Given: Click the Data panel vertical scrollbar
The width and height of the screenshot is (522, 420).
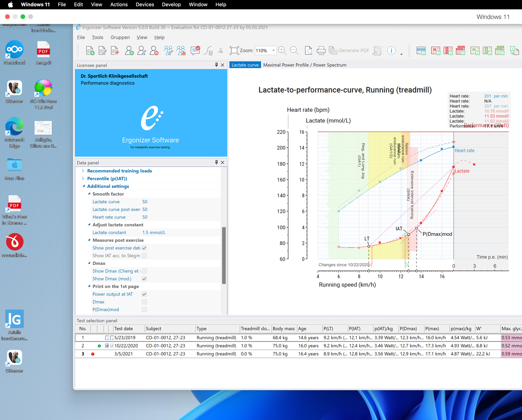Looking at the screenshot, I should point(224,255).
